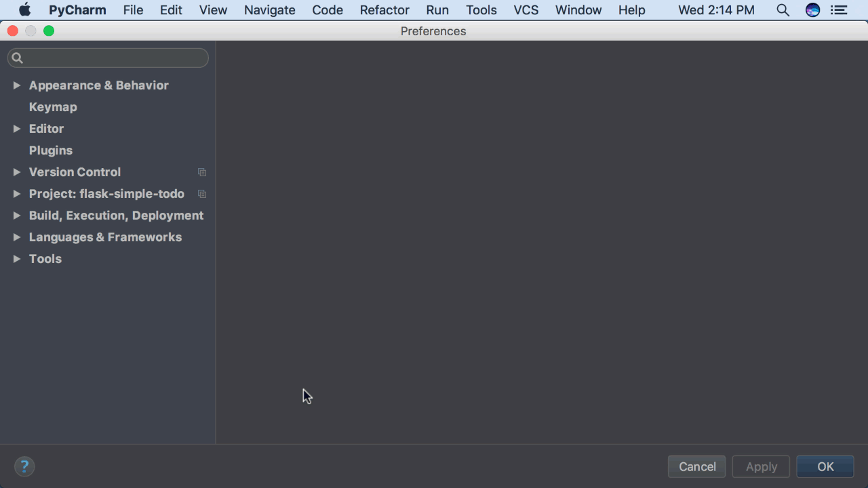Expand the Tools section arrow
The image size is (868, 488).
(x=17, y=259)
